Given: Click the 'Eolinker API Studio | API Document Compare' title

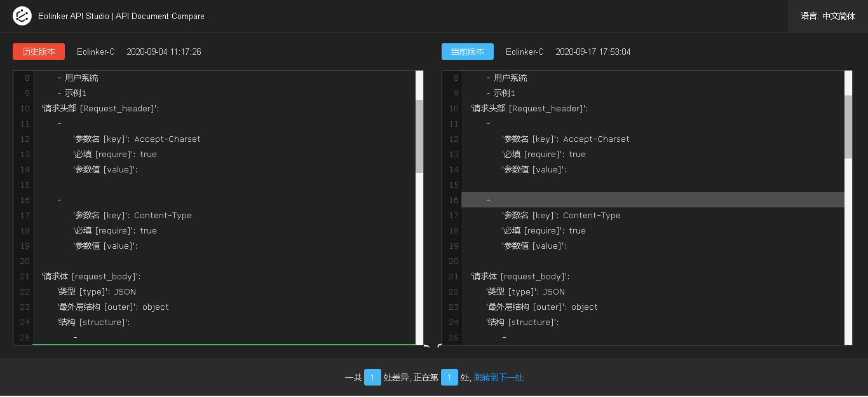Looking at the screenshot, I should pyautogui.click(x=121, y=16).
